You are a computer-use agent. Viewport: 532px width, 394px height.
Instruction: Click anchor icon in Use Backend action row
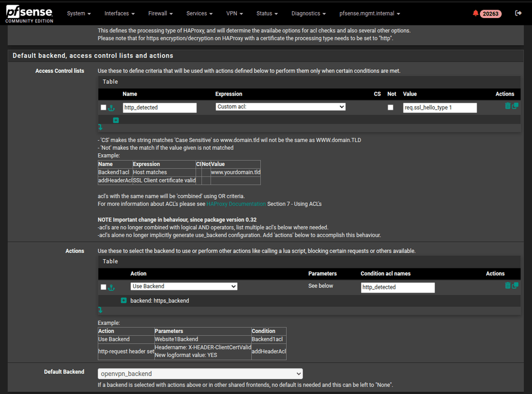pos(111,288)
